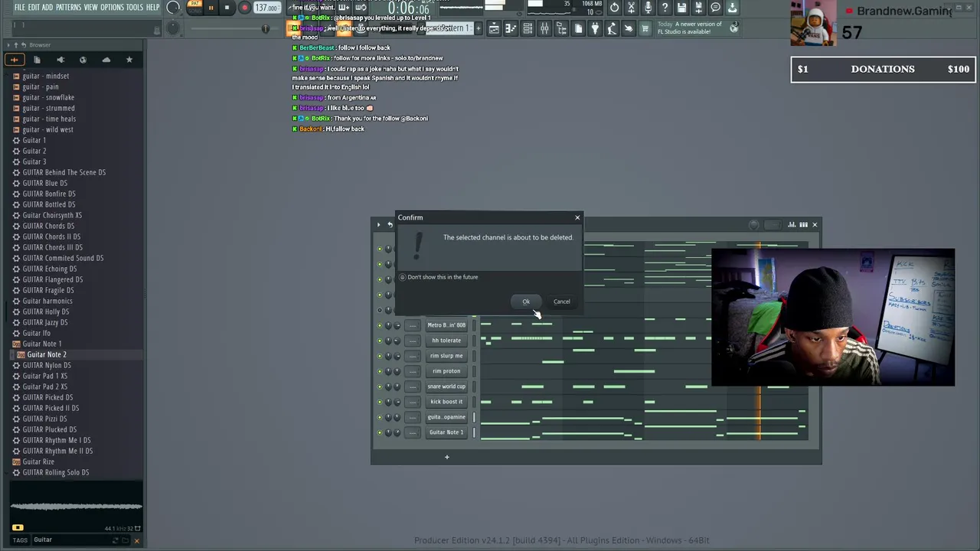Screen dimensions: 980x551
Task: Enable the record button
Action: click(244, 8)
